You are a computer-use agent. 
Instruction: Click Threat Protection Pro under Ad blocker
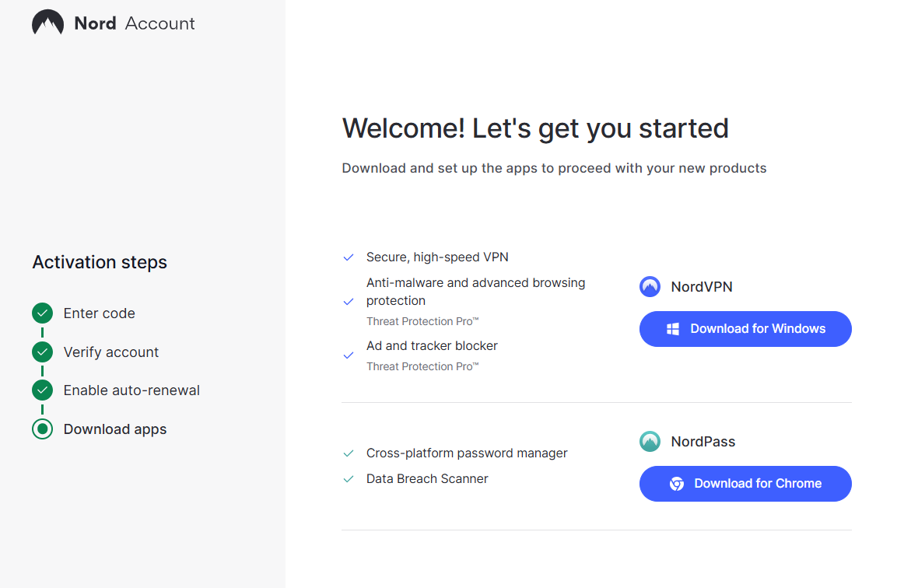[x=422, y=366]
